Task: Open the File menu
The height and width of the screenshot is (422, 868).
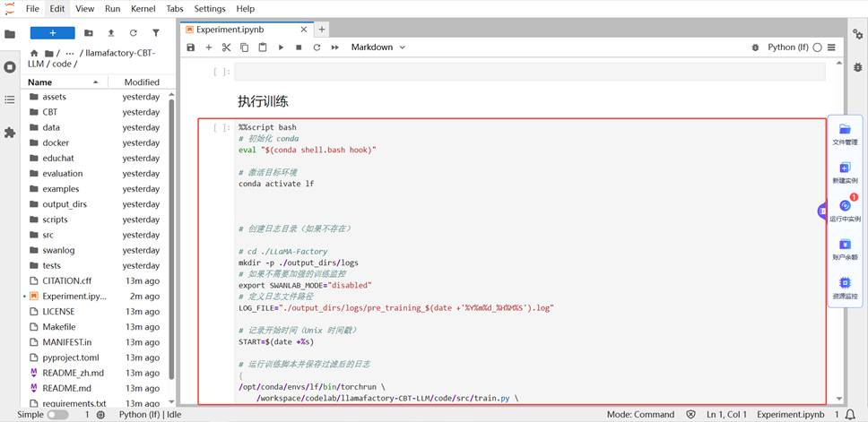Action: coord(32,9)
